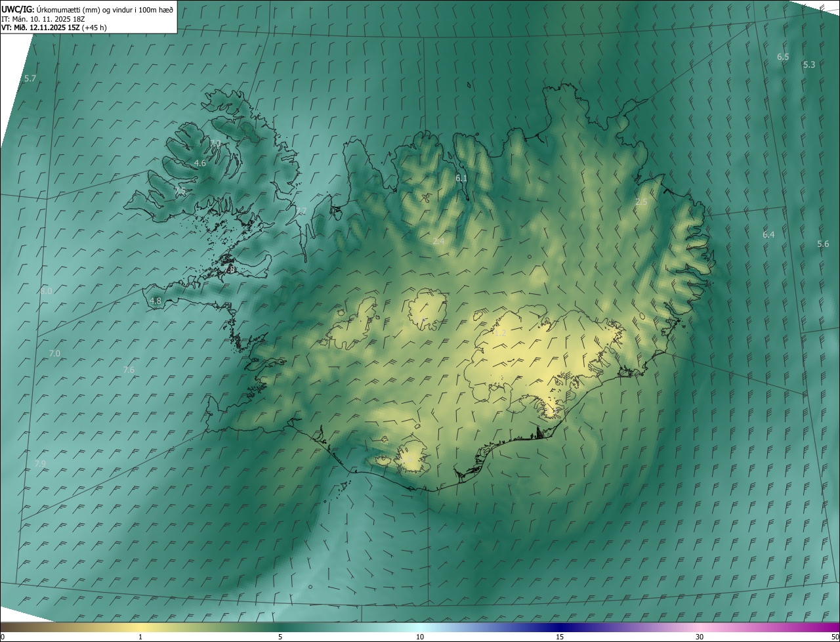The height and width of the screenshot is (642, 840).
Task: Click the 1.2 value on Vatnajökull glacier
Action: [x=500, y=333]
